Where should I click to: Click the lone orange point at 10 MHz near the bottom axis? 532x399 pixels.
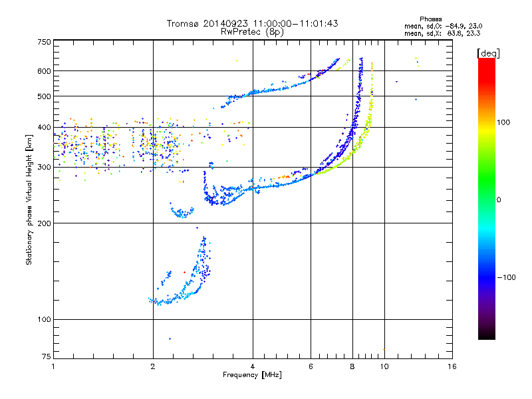384,350
